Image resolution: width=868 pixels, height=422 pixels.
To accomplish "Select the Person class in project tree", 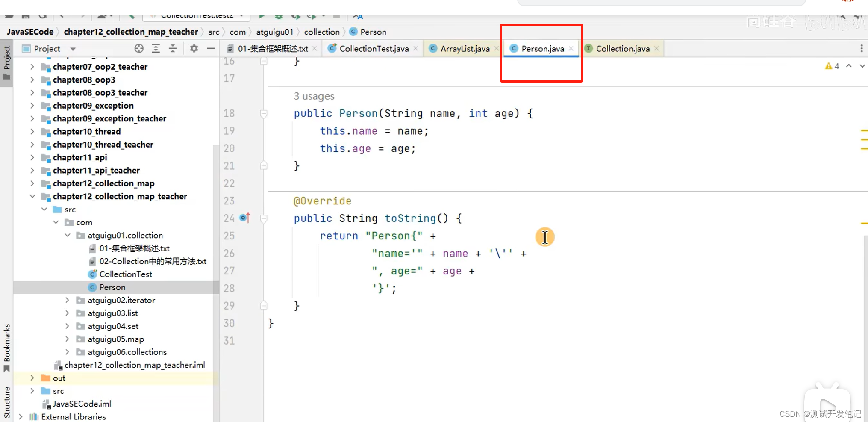I will [x=112, y=287].
